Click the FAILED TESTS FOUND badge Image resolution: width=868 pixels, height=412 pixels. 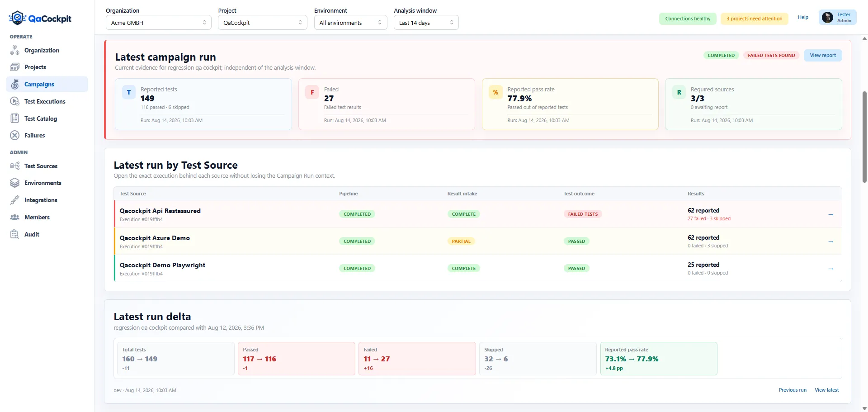tap(771, 55)
